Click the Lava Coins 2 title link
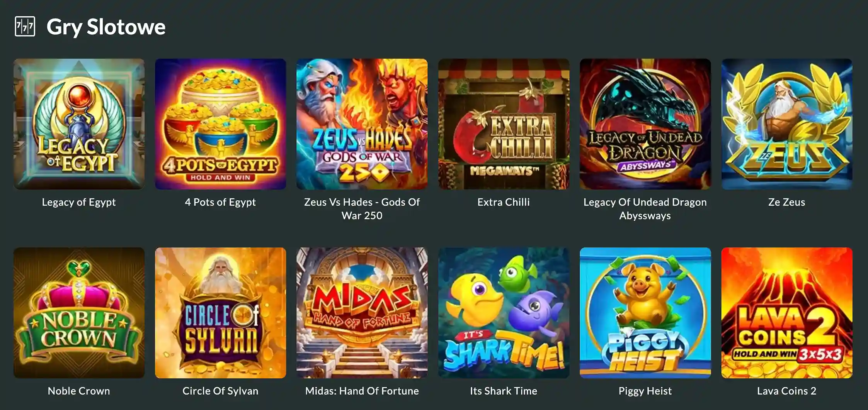Image resolution: width=868 pixels, height=410 pixels. coord(786,391)
